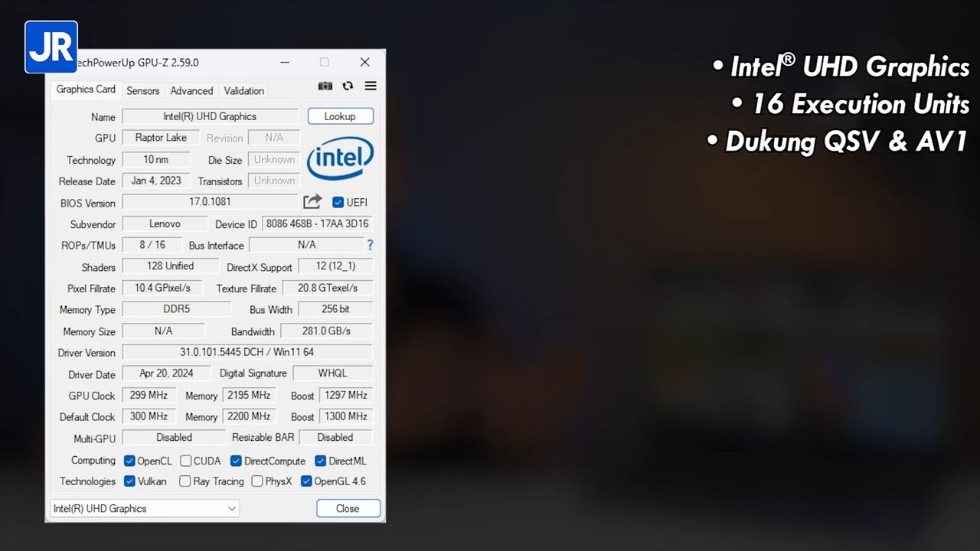Click the Driver Version value 31.0.101.5445

tap(247, 352)
